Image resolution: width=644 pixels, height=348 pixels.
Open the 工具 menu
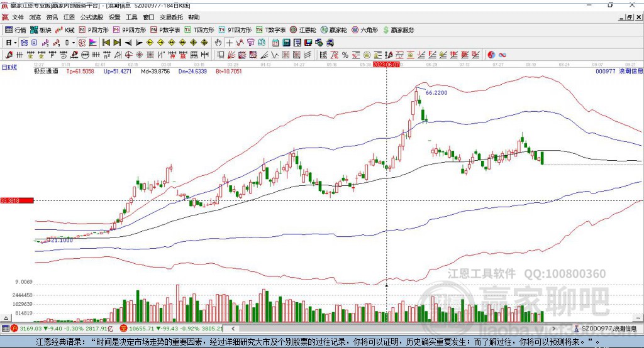131,17
